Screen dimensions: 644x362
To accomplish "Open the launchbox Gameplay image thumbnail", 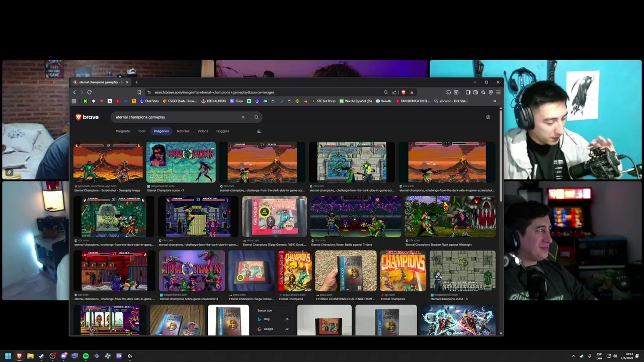I will 108,162.
